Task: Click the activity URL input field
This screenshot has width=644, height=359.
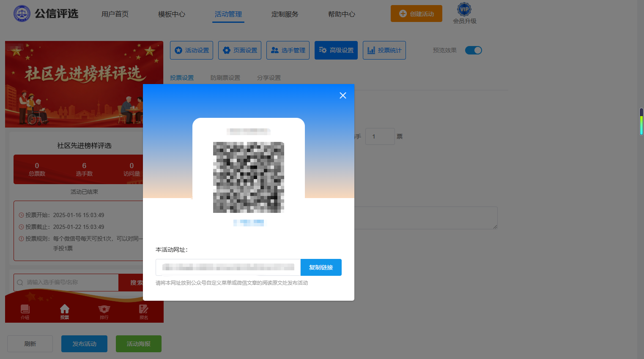Action: [228, 267]
